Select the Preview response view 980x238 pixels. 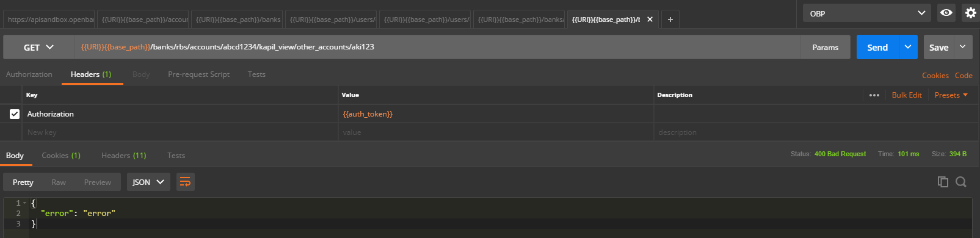(98, 182)
